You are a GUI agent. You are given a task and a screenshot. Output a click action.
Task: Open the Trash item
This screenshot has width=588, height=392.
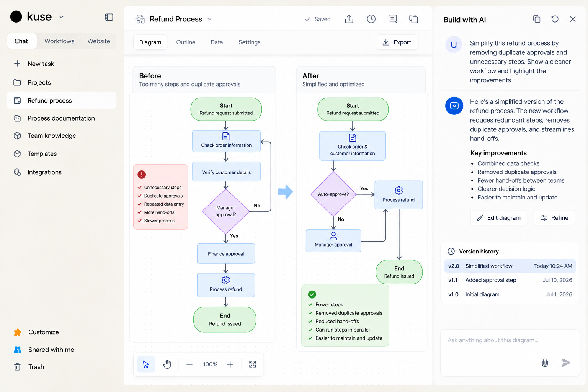point(29,367)
